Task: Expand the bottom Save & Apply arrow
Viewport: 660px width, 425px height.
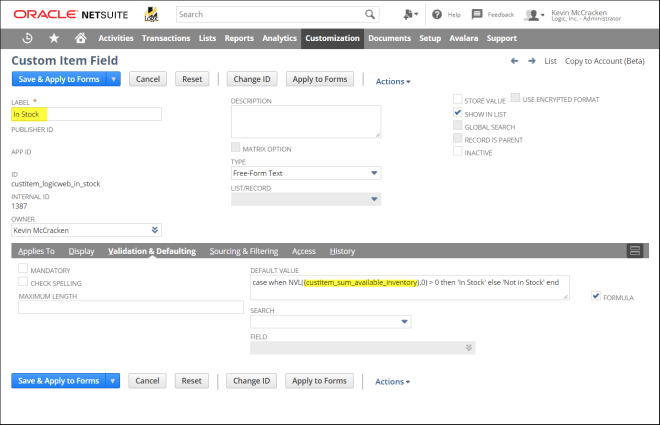Action: [112, 381]
